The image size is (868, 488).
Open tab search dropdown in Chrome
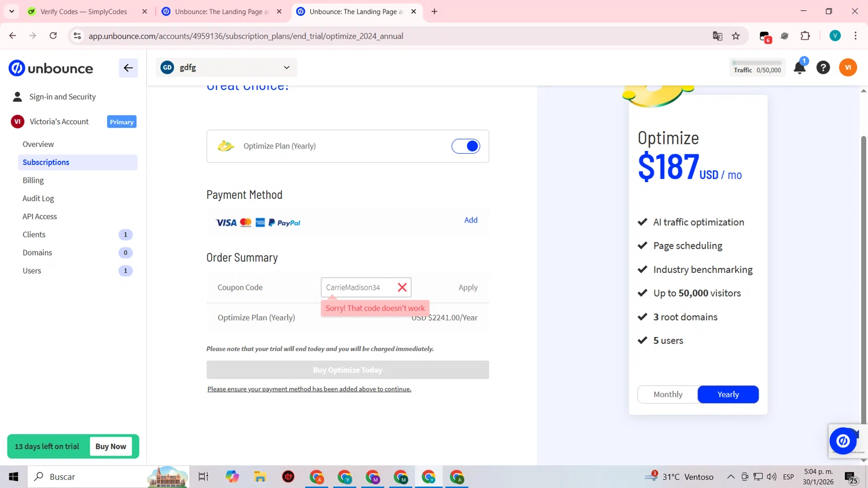pyautogui.click(x=12, y=12)
